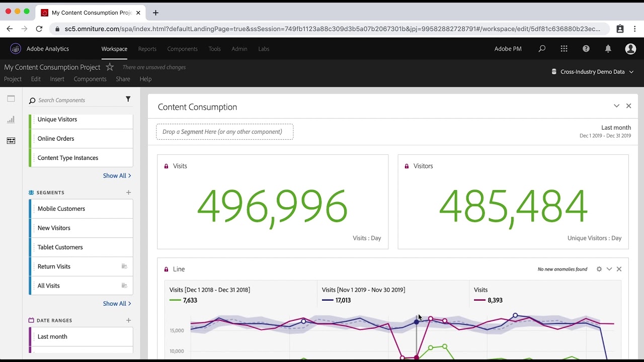Click the filter icon beside Search Components
The width and height of the screenshot is (644, 362).
coord(128,100)
